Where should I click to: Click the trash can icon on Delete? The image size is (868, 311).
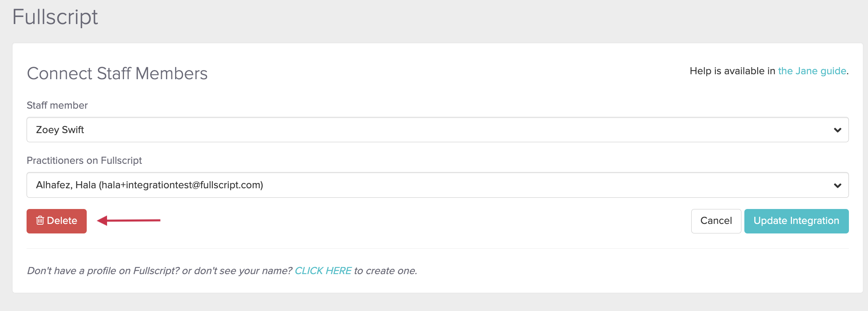pos(40,221)
